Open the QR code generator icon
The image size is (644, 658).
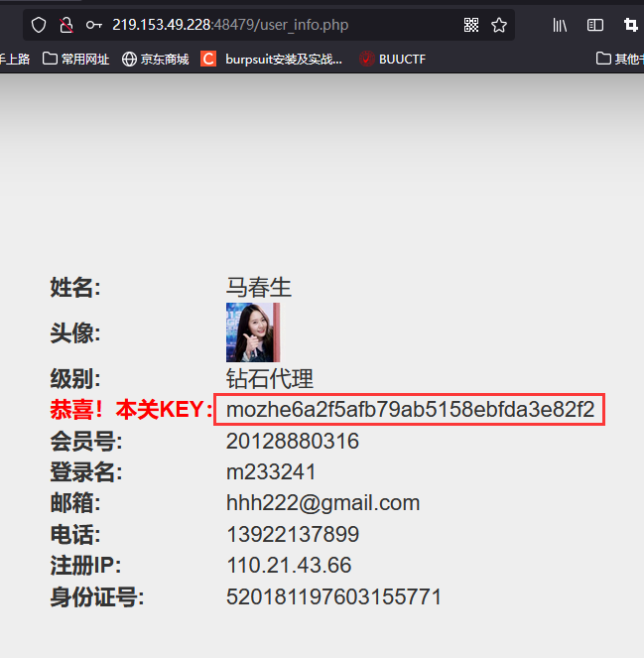(x=471, y=25)
